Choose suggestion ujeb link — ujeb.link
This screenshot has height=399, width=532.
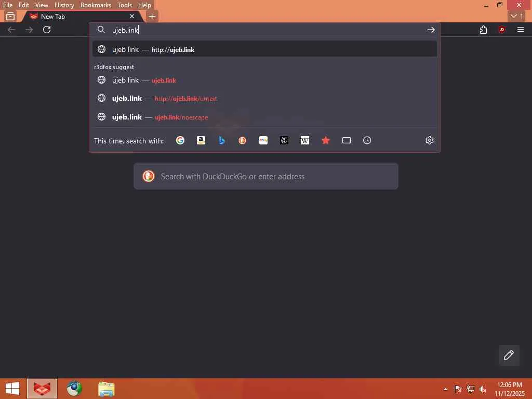tap(264, 80)
